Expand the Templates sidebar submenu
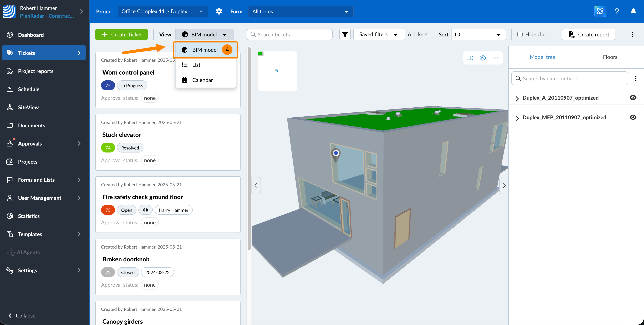 (79, 234)
